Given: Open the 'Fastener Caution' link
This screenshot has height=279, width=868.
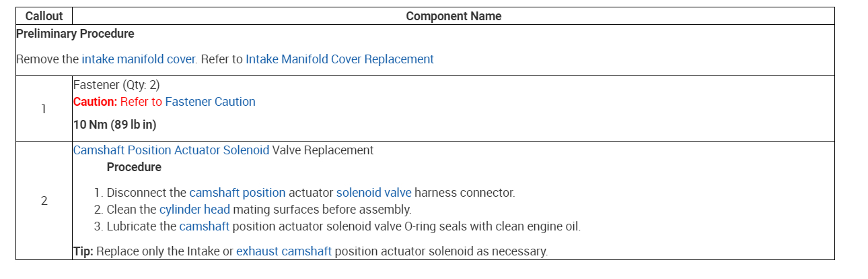Looking at the screenshot, I should point(210,102).
